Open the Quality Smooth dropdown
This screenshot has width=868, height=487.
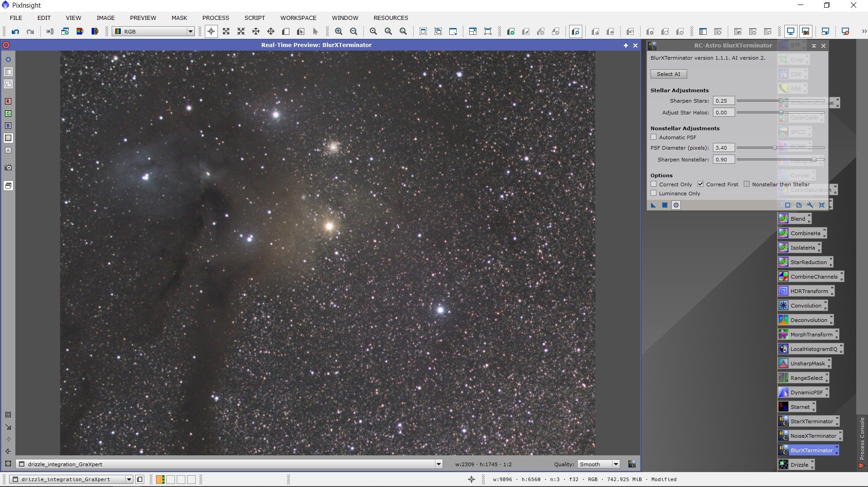pos(598,464)
